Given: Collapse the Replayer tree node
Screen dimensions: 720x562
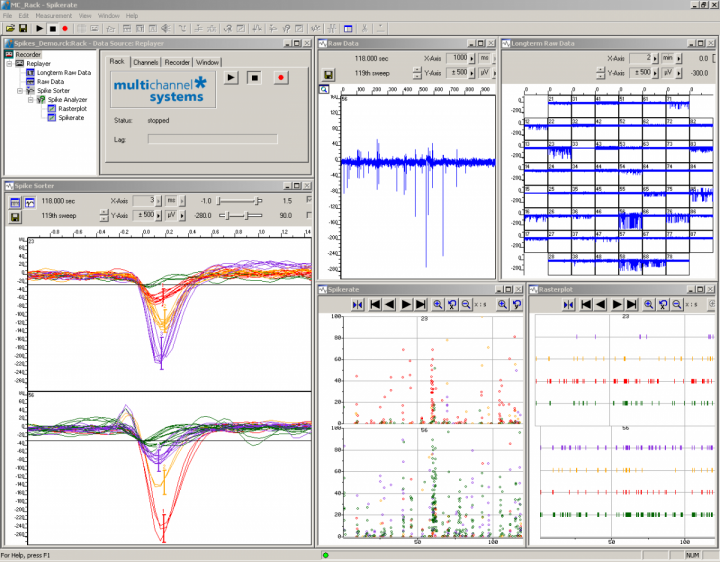Looking at the screenshot, I should [x=9, y=63].
